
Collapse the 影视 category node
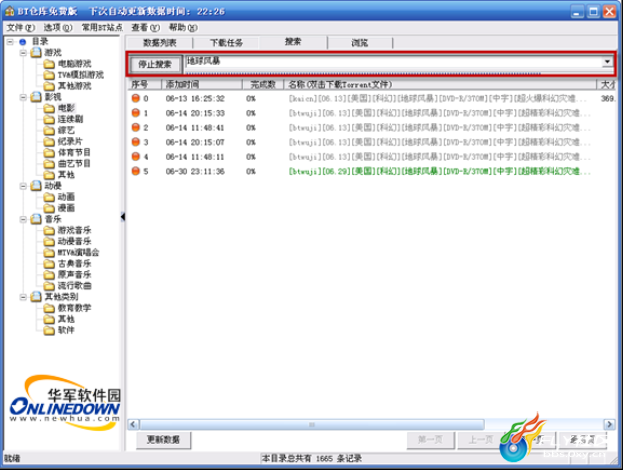23,97
